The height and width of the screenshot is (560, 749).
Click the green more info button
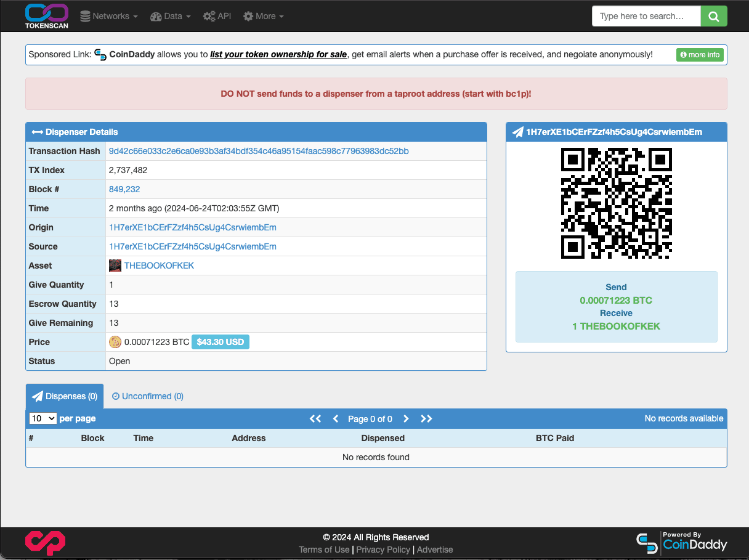pyautogui.click(x=700, y=55)
